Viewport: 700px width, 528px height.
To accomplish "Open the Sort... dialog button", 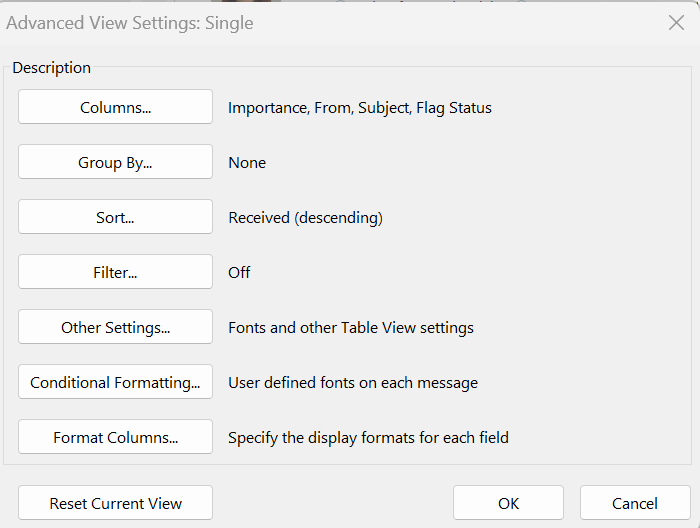I will click(x=115, y=217).
